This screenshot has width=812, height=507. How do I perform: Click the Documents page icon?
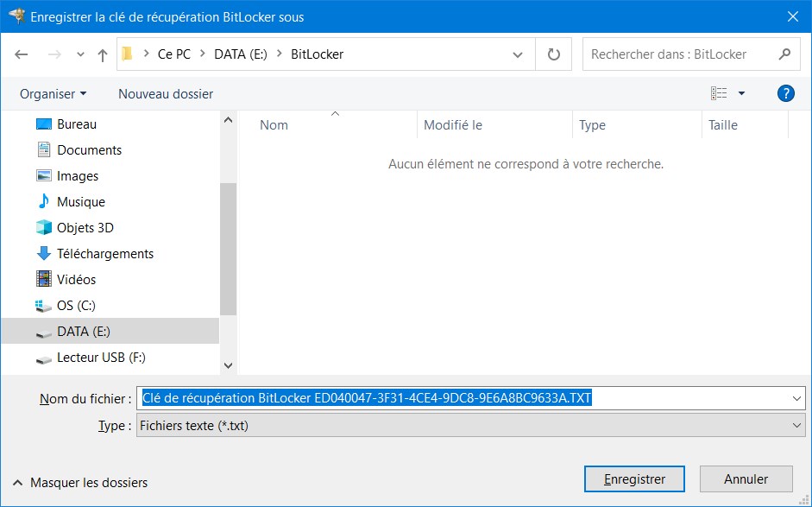click(44, 149)
